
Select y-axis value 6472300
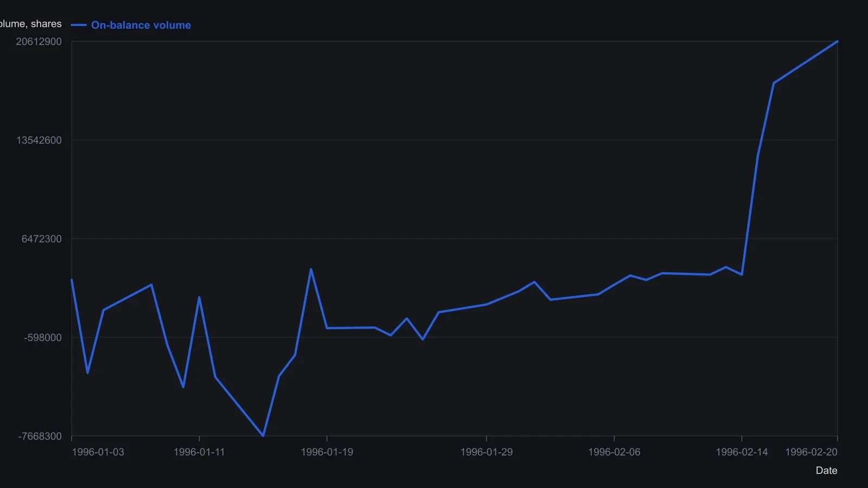[42, 239]
